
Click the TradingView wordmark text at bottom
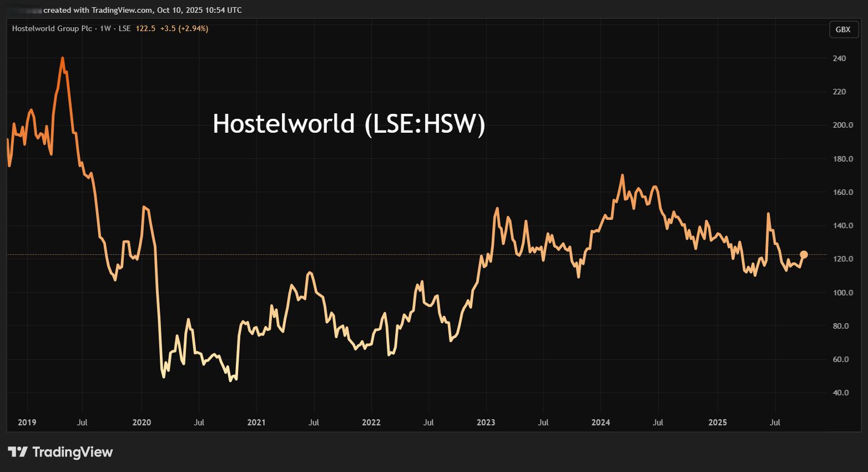coord(72,452)
